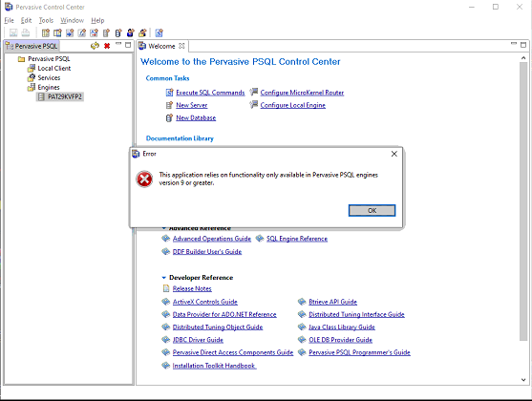Viewport: 532px width, 401px height.
Task: Click the book icon beside Btrieve API Guide
Action: point(302,302)
